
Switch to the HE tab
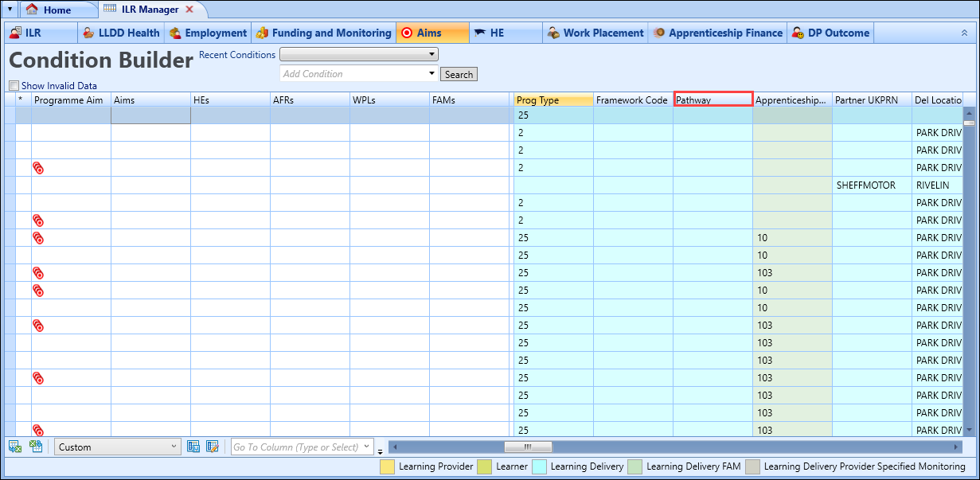point(506,33)
